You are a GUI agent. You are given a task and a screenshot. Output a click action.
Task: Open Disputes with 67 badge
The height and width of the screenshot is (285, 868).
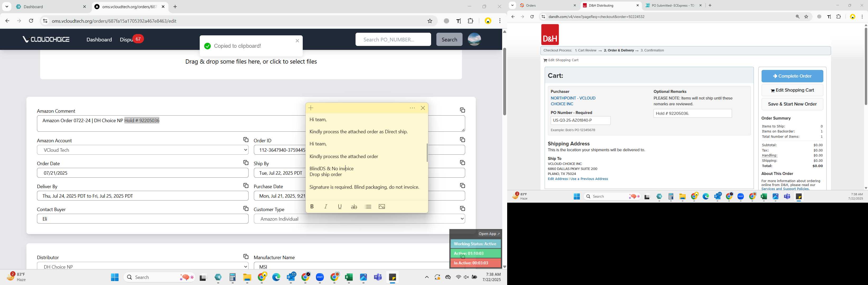132,39
